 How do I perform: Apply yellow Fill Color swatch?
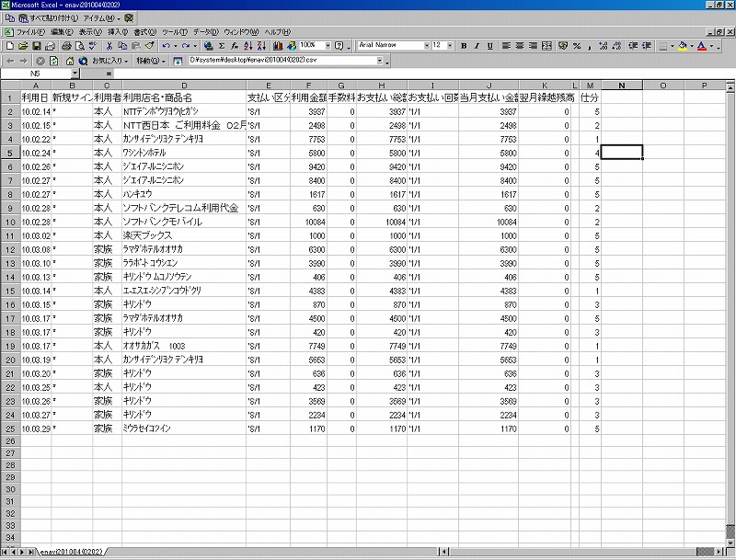683,46
